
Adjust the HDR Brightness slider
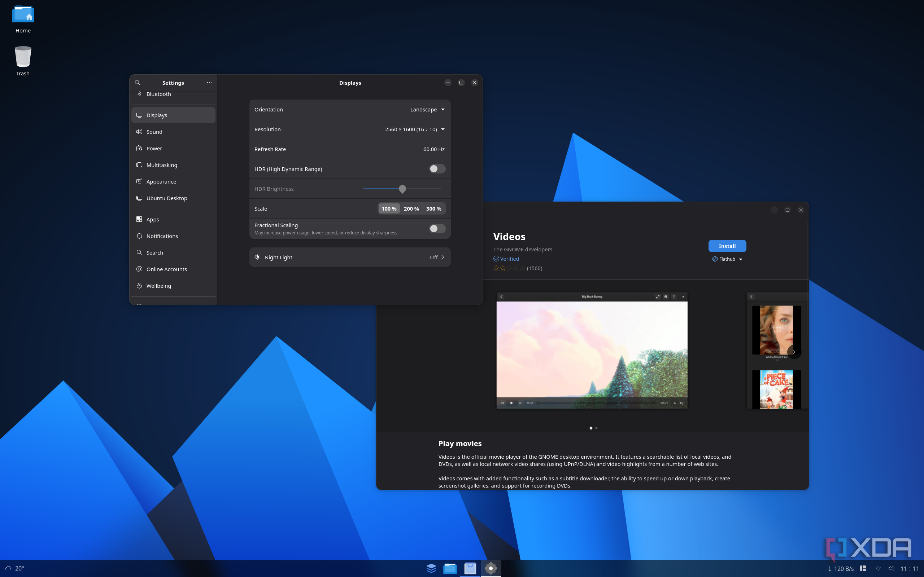[x=402, y=189]
